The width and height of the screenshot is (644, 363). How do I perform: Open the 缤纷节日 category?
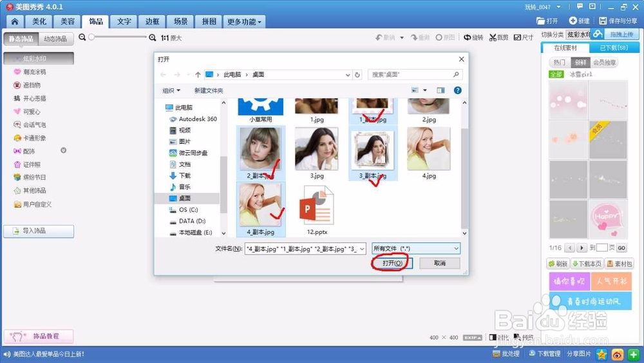click(35, 177)
